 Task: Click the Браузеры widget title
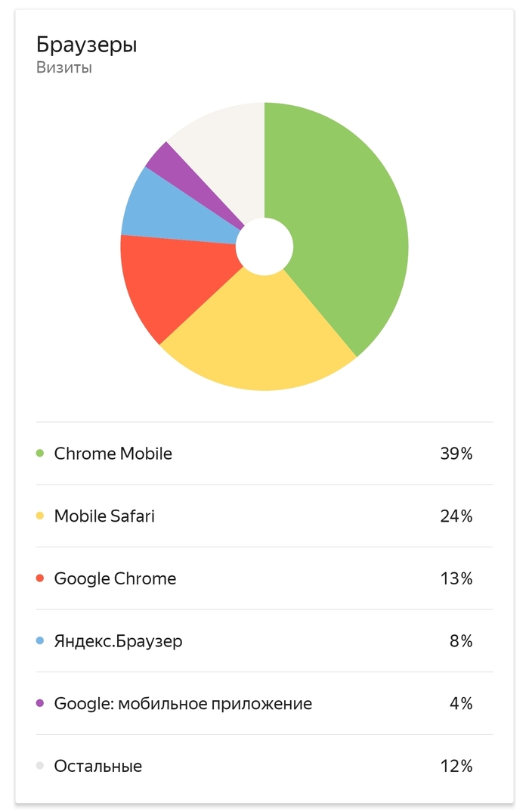pyautogui.click(x=87, y=45)
